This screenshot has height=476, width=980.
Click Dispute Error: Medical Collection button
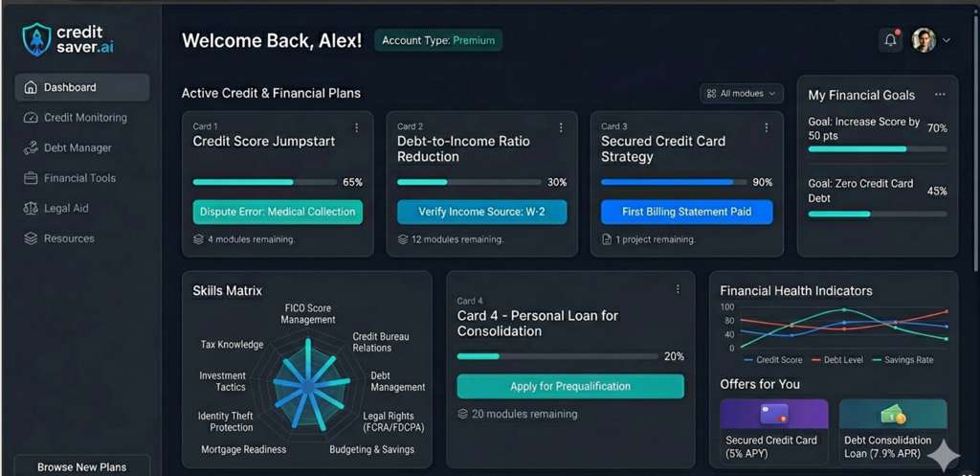tap(278, 212)
